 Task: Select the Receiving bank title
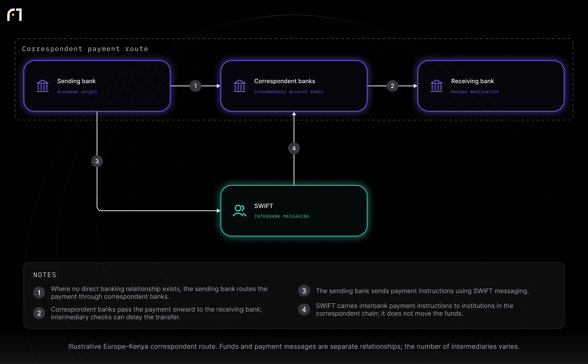(472, 81)
